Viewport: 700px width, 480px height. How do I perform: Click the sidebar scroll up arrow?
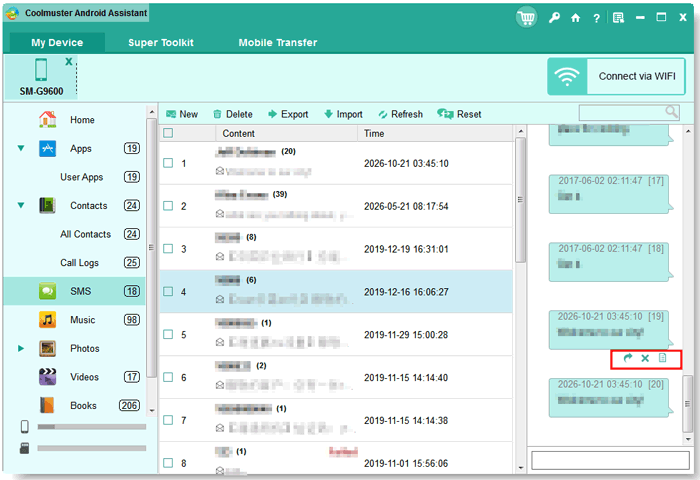tap(152, 112)
